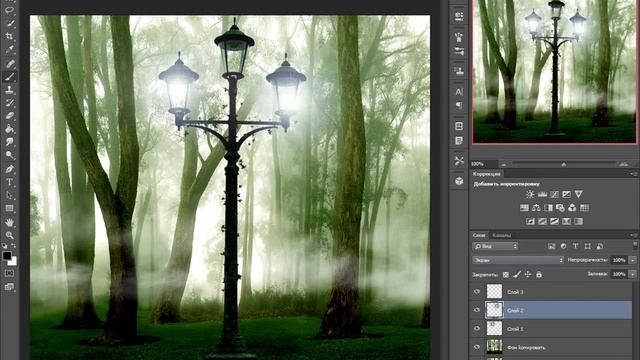The image size is (640, 360).
Task: Add Photo Filter adjustment
Action: click(560, 208)
